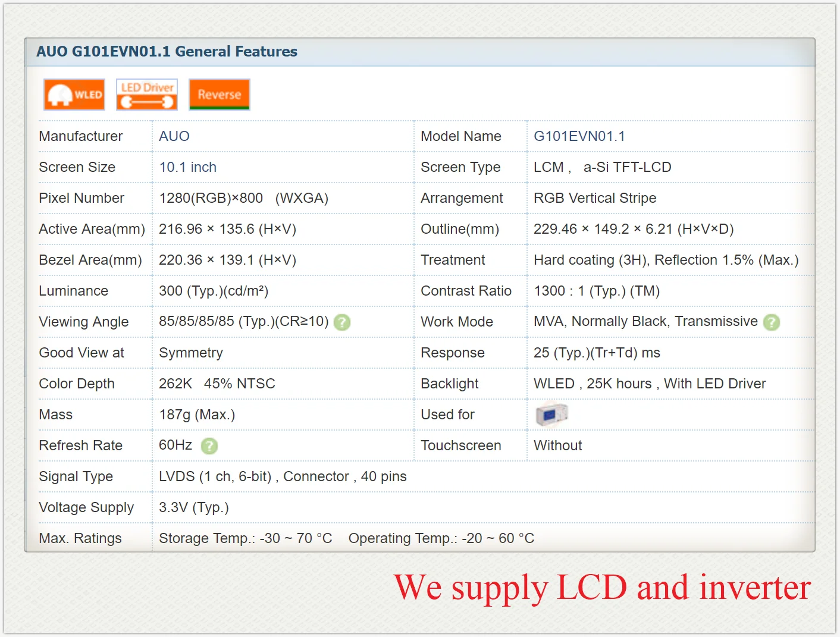The image size is (840, 637).
Task: Click the AUO G101EVN01.1 General Features header
Action: (167, 52)
